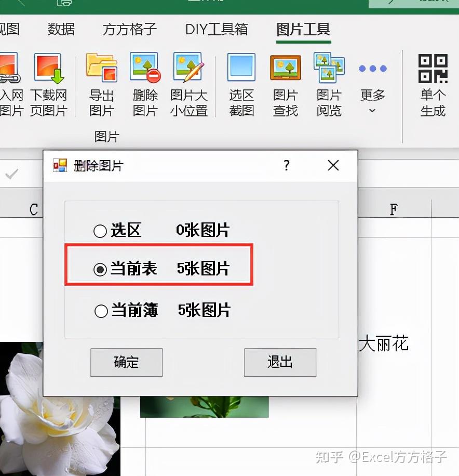Select the 当前表 radio button
Viewport: 459px width, 476px height.
coord(100,268)
